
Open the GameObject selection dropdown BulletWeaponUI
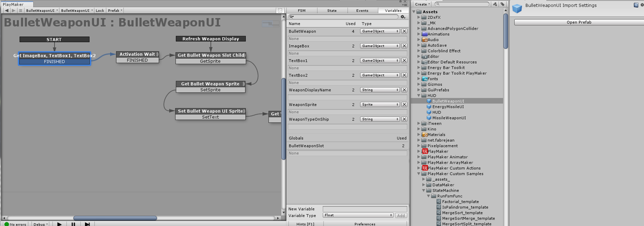(41, 10)
